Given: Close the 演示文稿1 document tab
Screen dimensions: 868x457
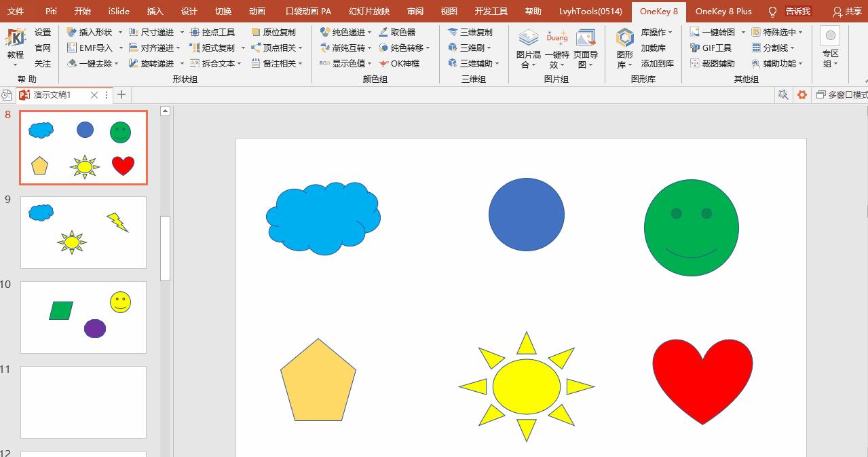Looking at the screenshot, I should (x=94, y=95).
